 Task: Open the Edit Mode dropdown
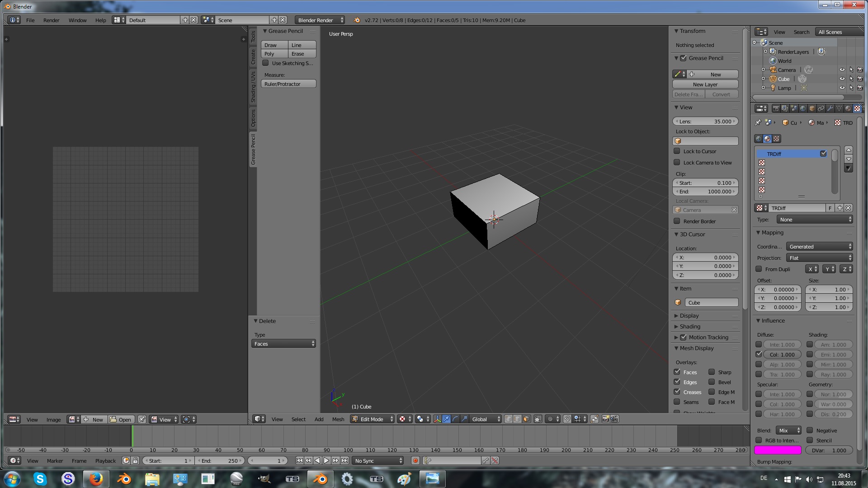click(x=373, y=419)
